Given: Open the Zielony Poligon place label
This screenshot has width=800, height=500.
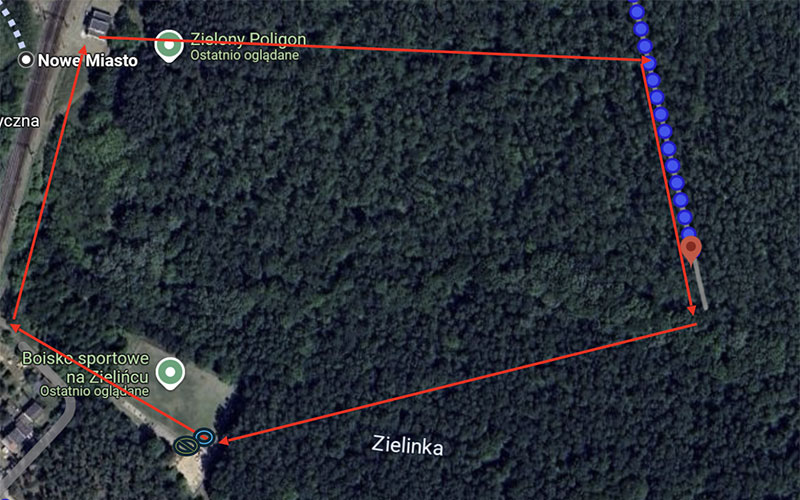Looking at the screenshot, I should click(x=248, y=39).
